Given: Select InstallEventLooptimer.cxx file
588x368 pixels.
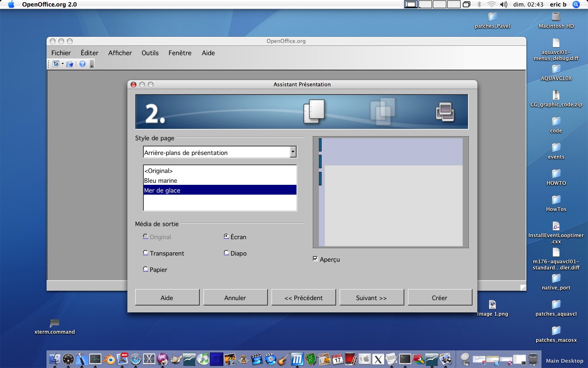Looking at the screenshot, I should (x=556, y=226).
